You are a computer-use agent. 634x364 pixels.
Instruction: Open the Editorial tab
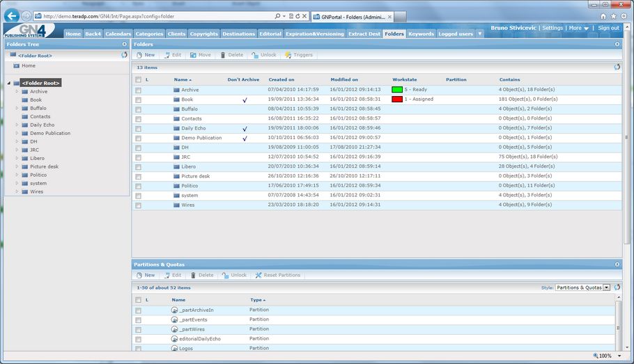click(270, 33)
